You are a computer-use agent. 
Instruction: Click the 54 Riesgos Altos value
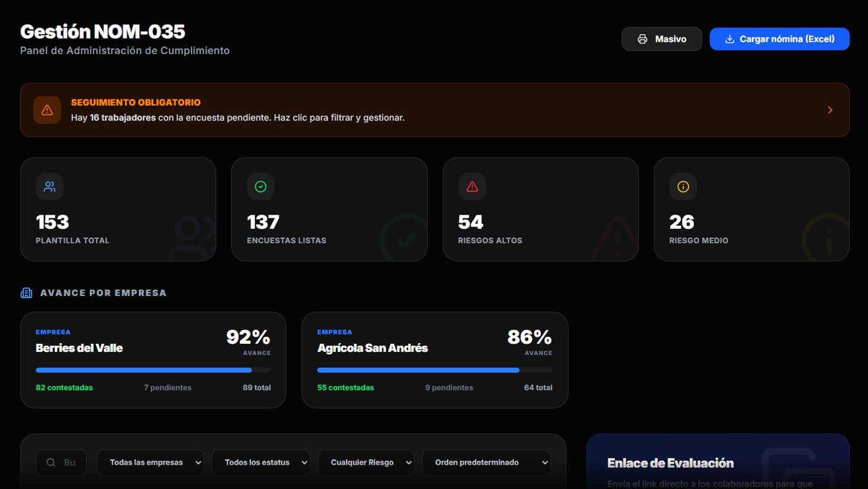point(471,222)
